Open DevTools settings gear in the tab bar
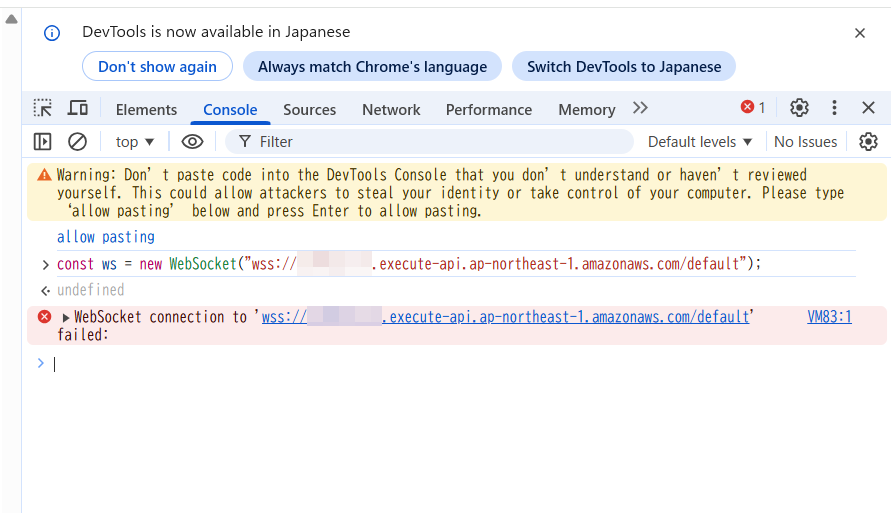The height and width of the screenshot is (513, 891). coord(799,108)
